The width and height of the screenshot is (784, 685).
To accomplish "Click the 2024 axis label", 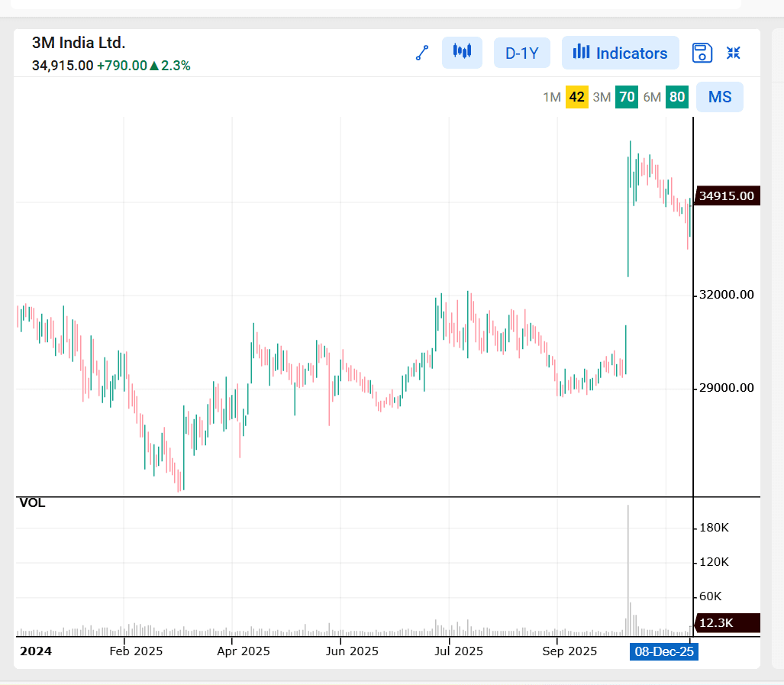I will click(x=36, y=651).
